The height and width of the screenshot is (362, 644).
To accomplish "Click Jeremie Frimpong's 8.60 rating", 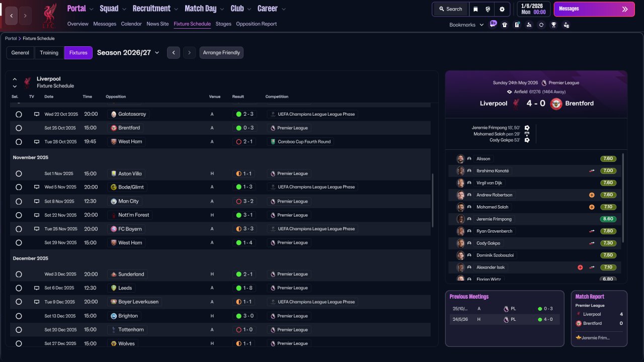I will pos(608,219).
